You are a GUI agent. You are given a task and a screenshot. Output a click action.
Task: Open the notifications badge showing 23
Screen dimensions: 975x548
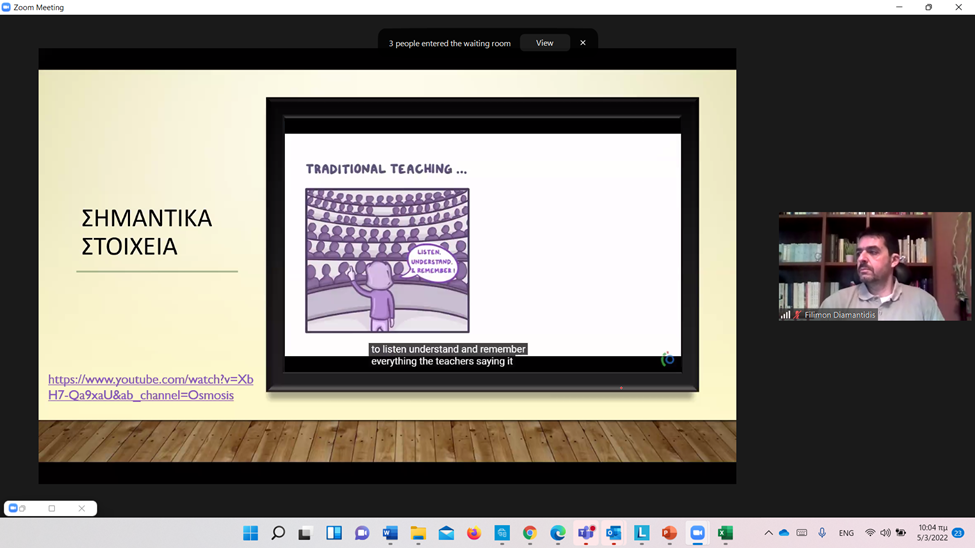(958, 533)
